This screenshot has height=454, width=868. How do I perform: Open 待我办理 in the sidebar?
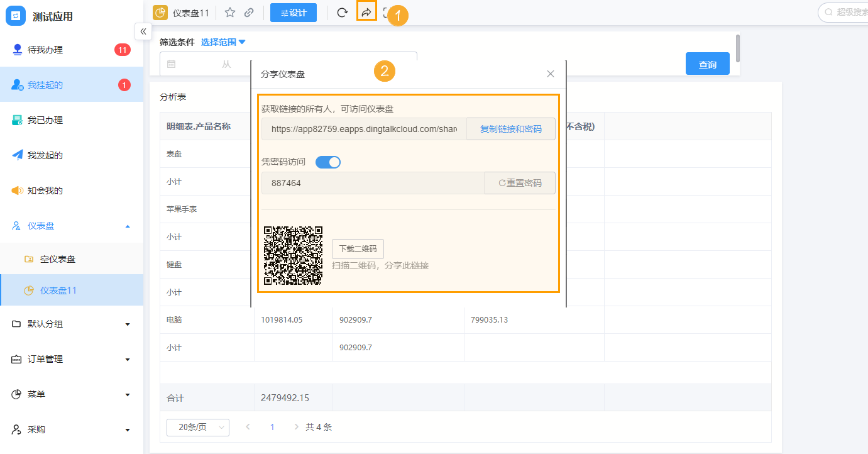click(x=45, y=50)
